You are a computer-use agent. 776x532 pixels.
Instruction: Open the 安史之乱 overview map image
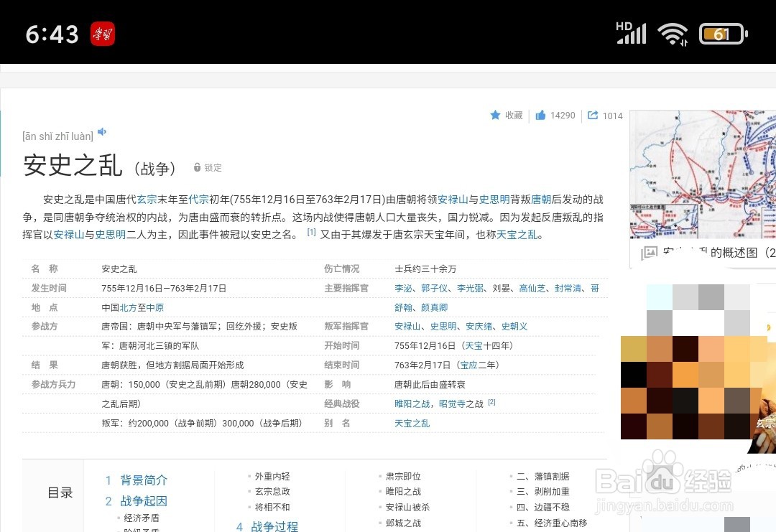(x=703, y=174)
